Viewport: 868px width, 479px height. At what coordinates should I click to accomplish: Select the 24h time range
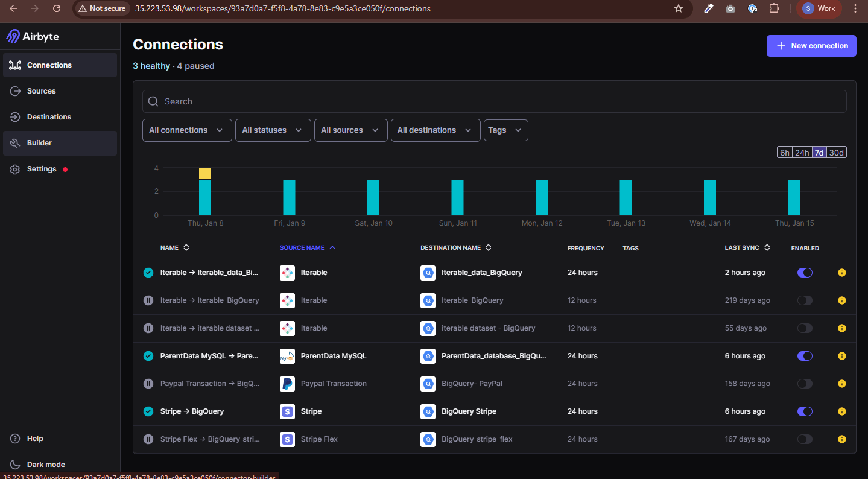pyautogui.click(x=802, y=153)
